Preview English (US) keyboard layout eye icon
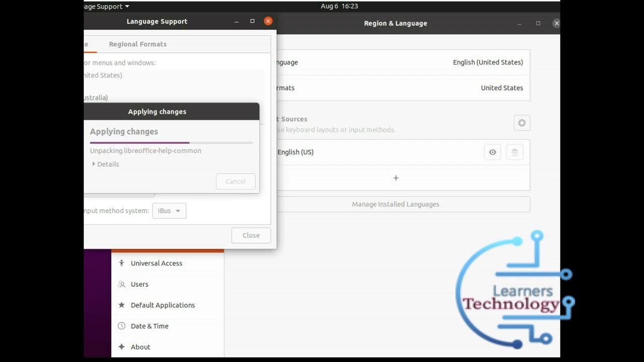This screenshot has width=644, height=362. point(493,152)
